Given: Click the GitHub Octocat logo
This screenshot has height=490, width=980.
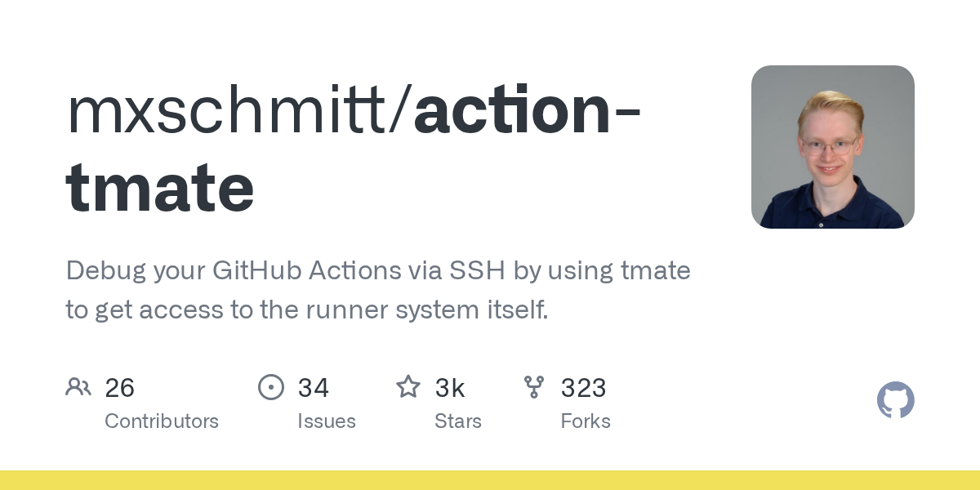Looking at the screenshot, I should [895, 401].
